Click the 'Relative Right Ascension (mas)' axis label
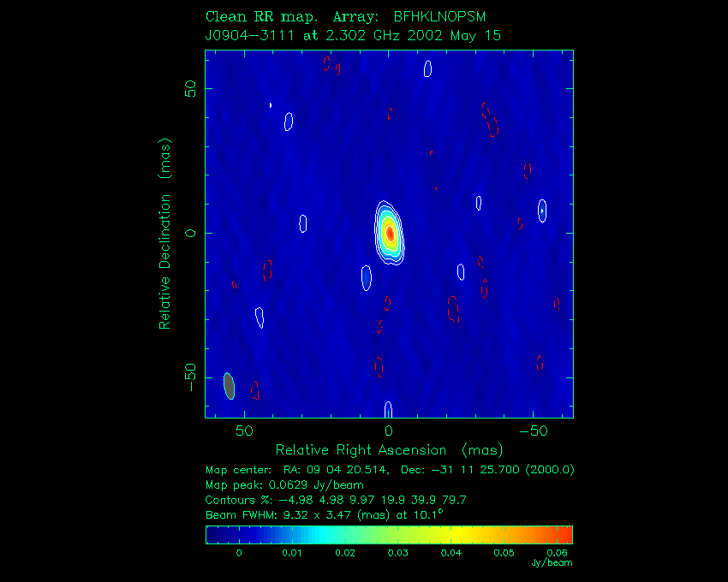 pyautogui.click(x=389, y=450)
